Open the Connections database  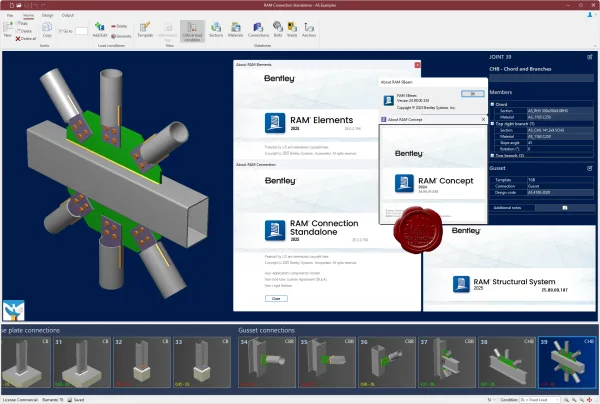[258, 28]
